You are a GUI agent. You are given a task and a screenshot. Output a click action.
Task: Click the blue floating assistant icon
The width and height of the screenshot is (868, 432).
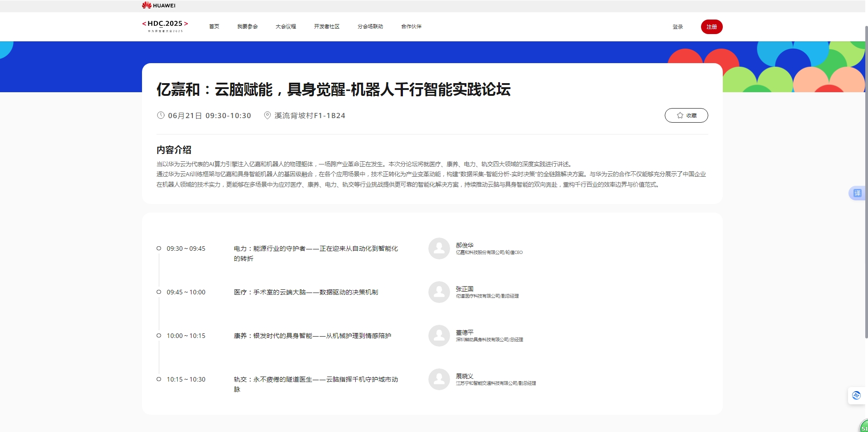pyautogui.click(x=856, y=395)
